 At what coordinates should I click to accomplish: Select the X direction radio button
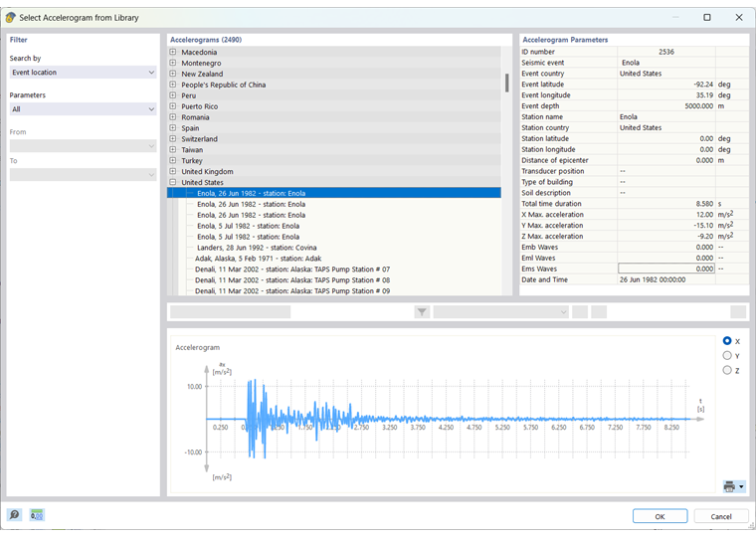tap(727, 341)
